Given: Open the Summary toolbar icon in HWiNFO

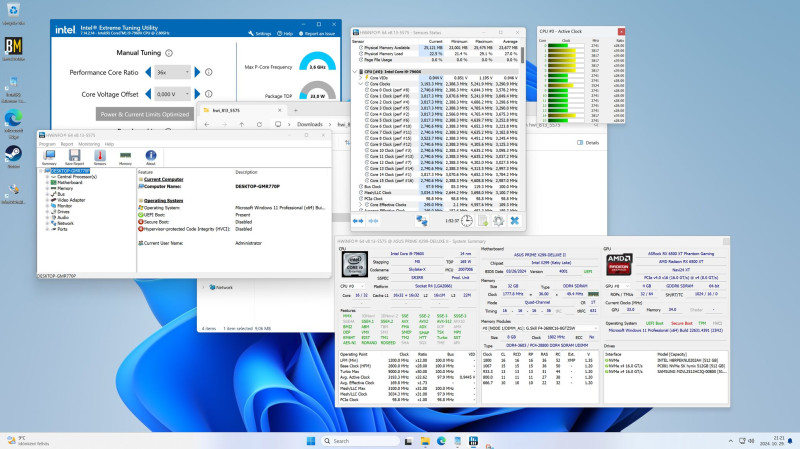Looking at the screenshot, I should [x=49, y=157].
